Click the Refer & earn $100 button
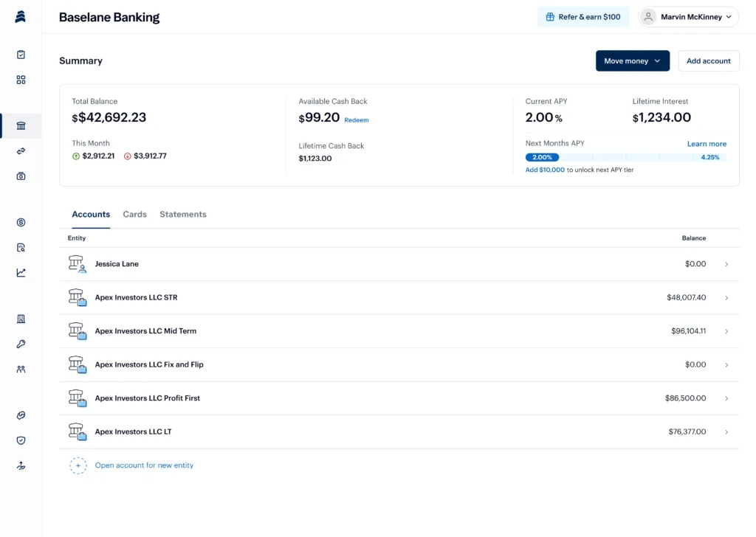Screen dimensions: 756x537 click(583, 16)
